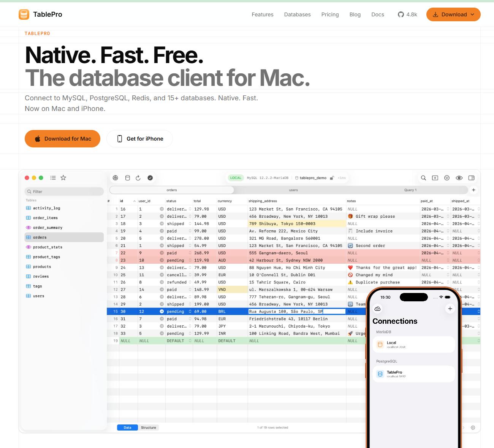Switch to the users tab
Viewport: 494px width, 448px height.
click(293, 190)
